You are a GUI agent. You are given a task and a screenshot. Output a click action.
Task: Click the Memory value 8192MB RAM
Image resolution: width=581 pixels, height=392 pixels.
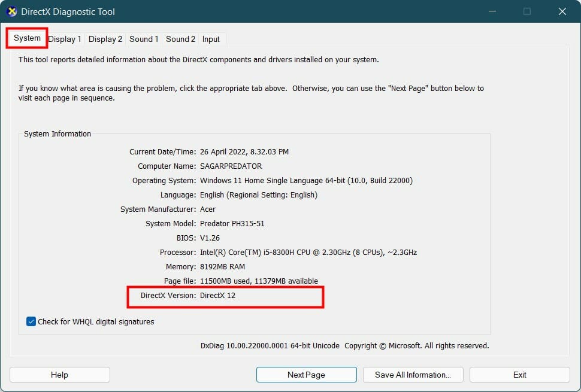tap(222, 267)
